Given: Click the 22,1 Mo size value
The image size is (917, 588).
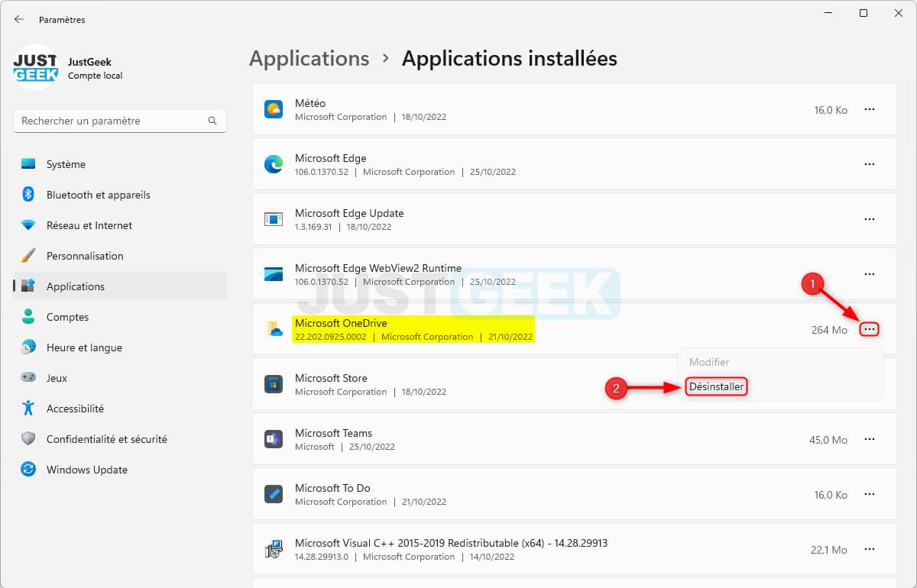Looking at the screenshot, I should 829,550.
